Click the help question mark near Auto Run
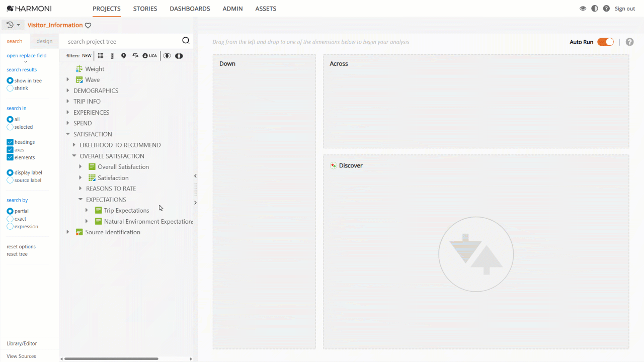644x362 pixels. [629, 42]
